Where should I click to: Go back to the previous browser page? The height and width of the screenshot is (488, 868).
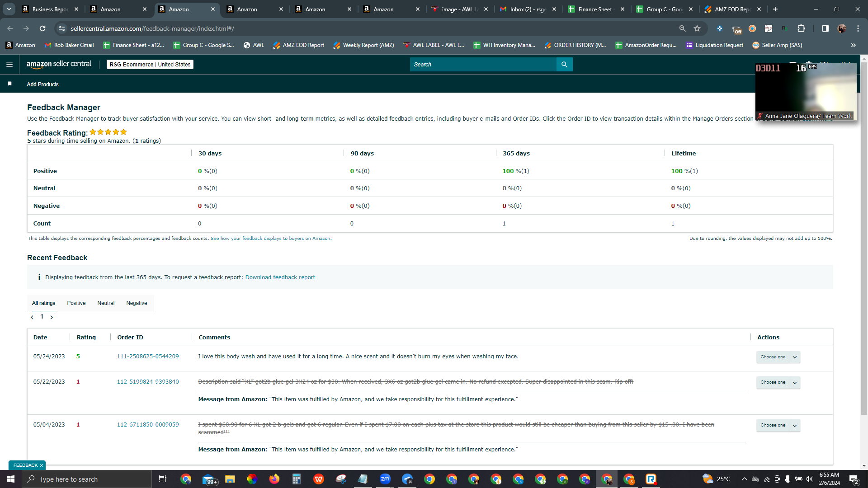10,28
